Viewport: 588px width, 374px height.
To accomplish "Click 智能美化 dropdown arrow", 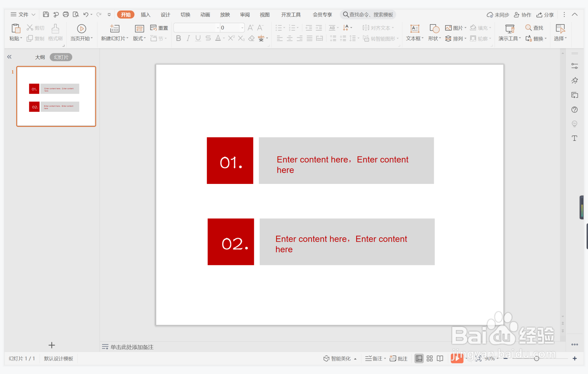I will point(357,359).
